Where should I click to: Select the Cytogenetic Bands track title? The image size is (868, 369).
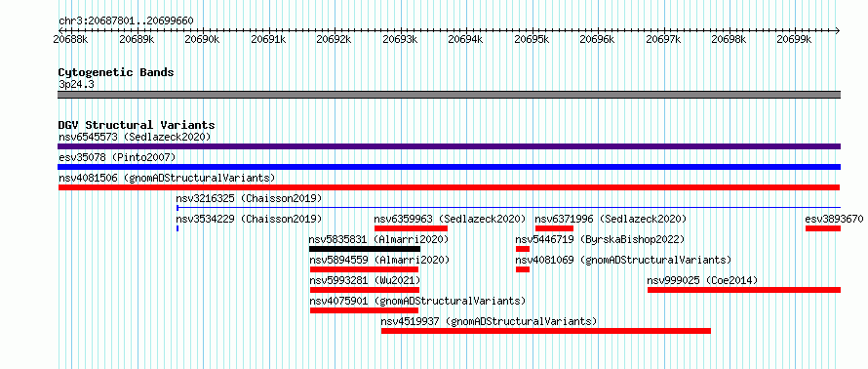click(x=116, y=72)
